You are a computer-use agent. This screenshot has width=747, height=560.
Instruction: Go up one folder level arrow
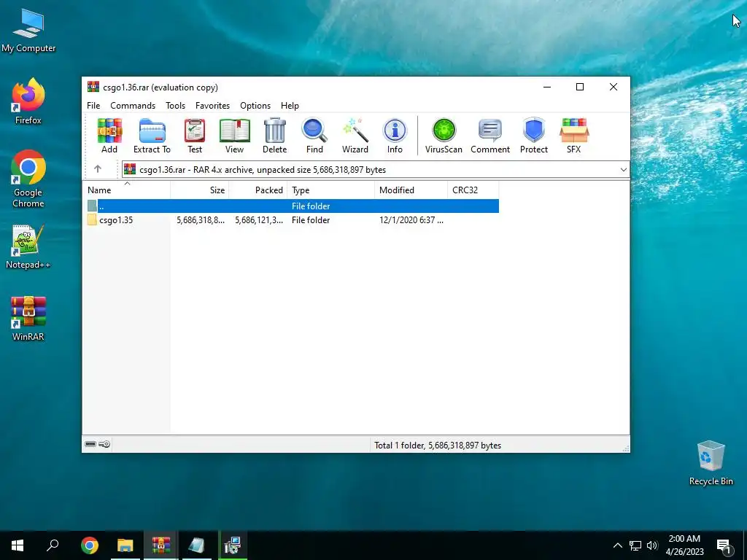(98, 169)
